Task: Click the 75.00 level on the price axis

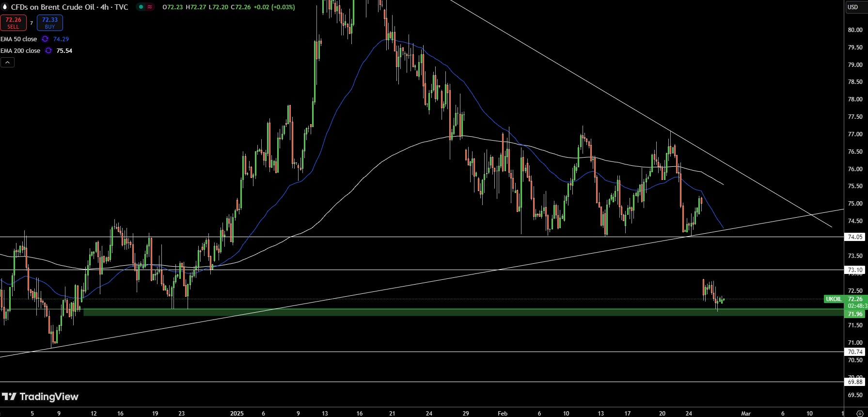Action: point(855,203)
